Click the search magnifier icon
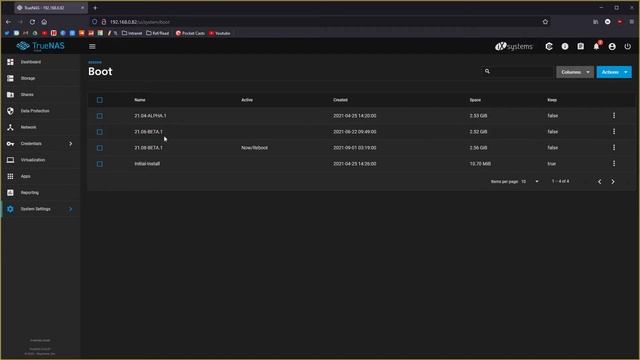 tap(487, 71)
